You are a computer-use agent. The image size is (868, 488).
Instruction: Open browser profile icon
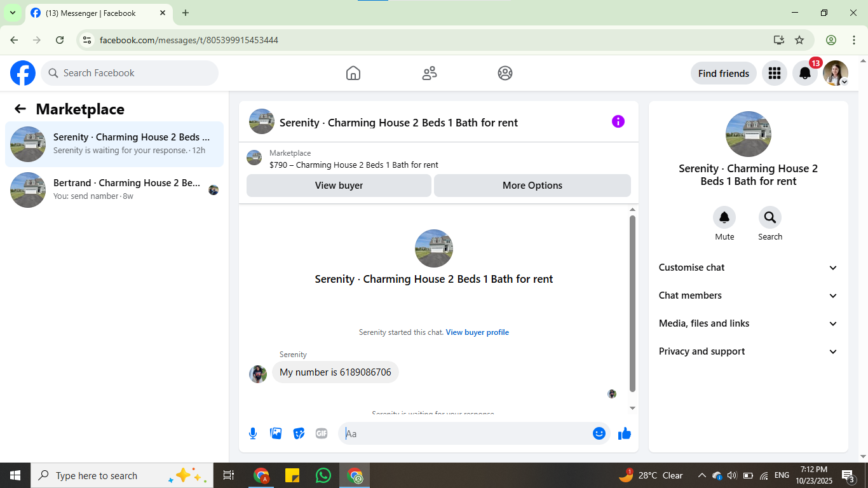[831, 40]
